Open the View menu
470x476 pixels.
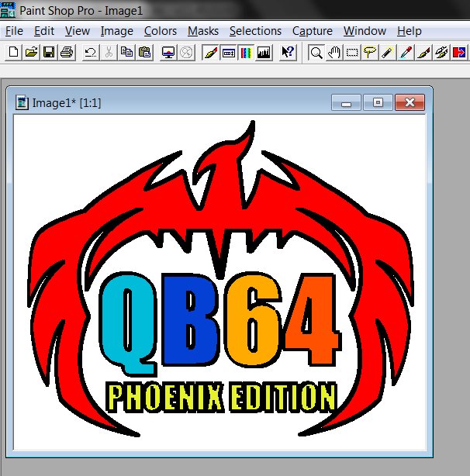click(x=78, y=31)
